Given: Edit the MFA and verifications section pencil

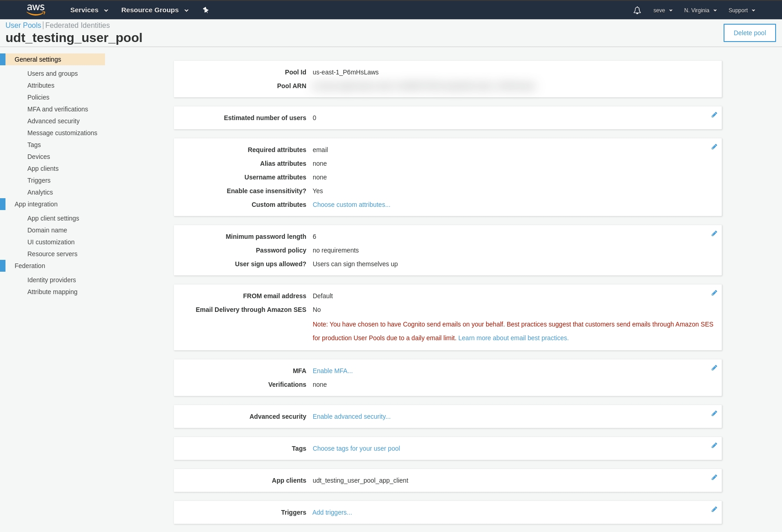Looking at the screenshot, I should click(714, 368).
